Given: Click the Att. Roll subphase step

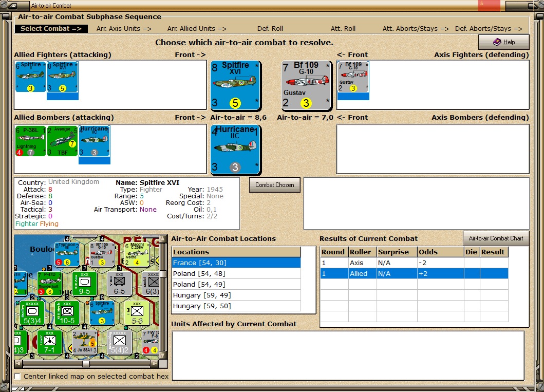Looking at the screenshot, I should tap(343, 29).
